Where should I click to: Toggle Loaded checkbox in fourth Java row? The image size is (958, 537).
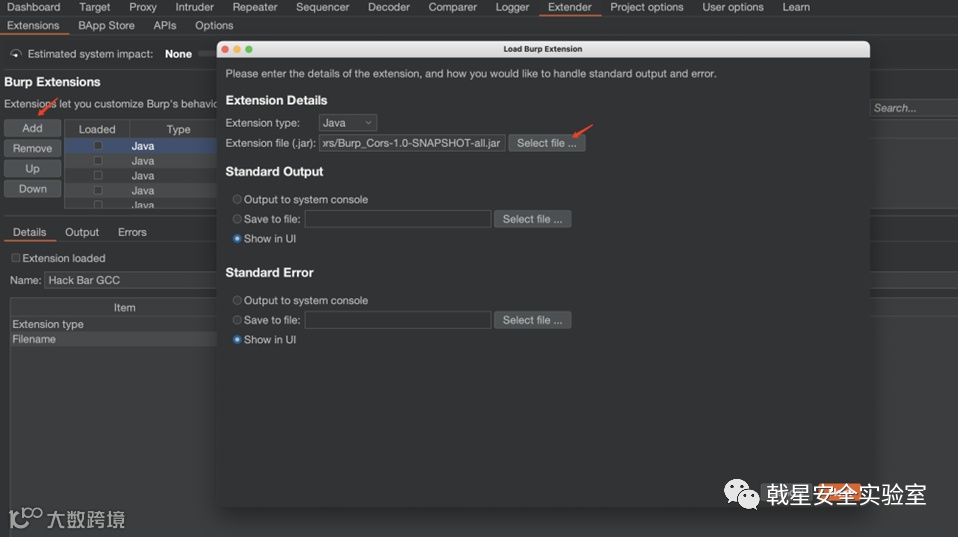pos(98,190)
